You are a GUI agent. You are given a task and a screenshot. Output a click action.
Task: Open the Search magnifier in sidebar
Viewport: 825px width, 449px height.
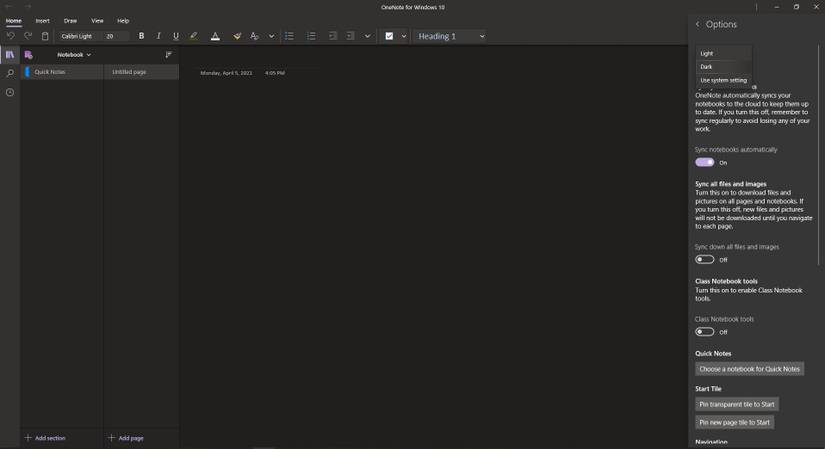point(10,73)
